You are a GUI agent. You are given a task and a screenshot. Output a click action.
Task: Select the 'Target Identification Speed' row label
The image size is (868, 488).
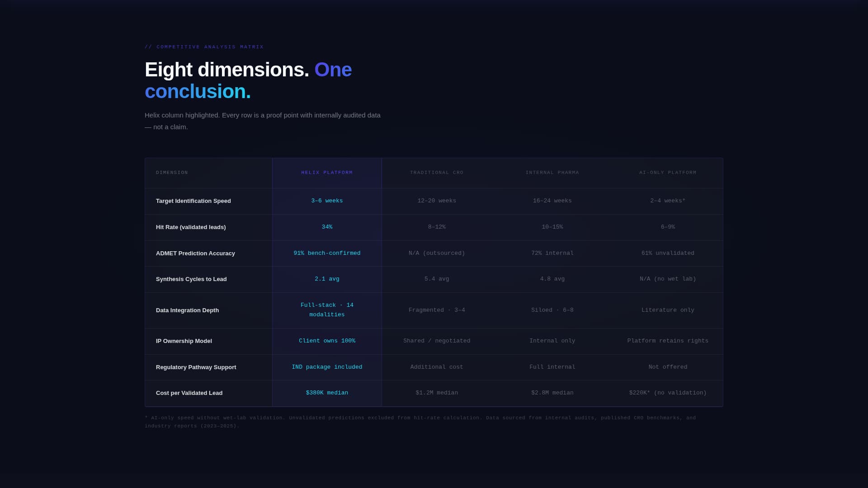pos(193,201)
